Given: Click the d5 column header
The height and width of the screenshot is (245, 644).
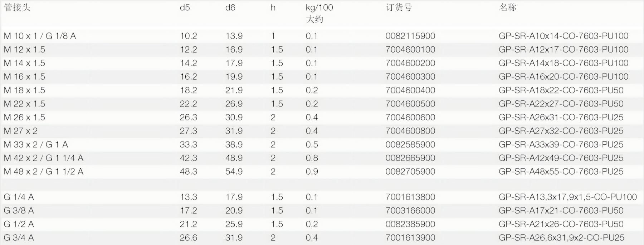Looking at the screenshot, I should [185, 8].
